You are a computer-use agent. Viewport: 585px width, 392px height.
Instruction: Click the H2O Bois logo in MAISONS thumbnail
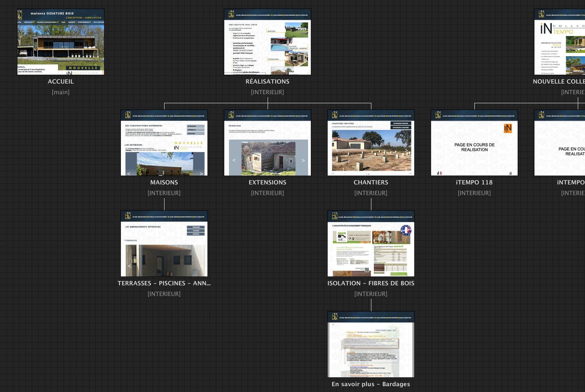(128, 115)
